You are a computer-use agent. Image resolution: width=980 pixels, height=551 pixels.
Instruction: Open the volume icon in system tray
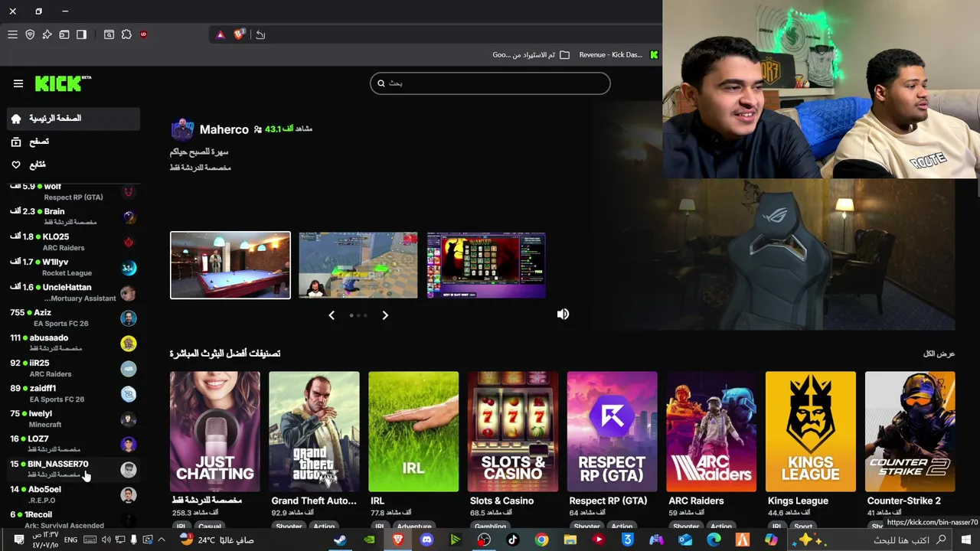106,540
